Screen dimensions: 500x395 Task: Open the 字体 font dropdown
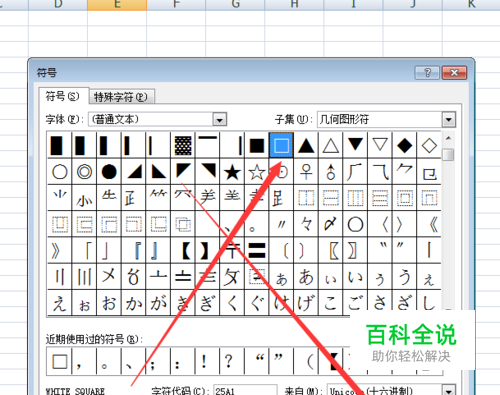pos(220,119)
